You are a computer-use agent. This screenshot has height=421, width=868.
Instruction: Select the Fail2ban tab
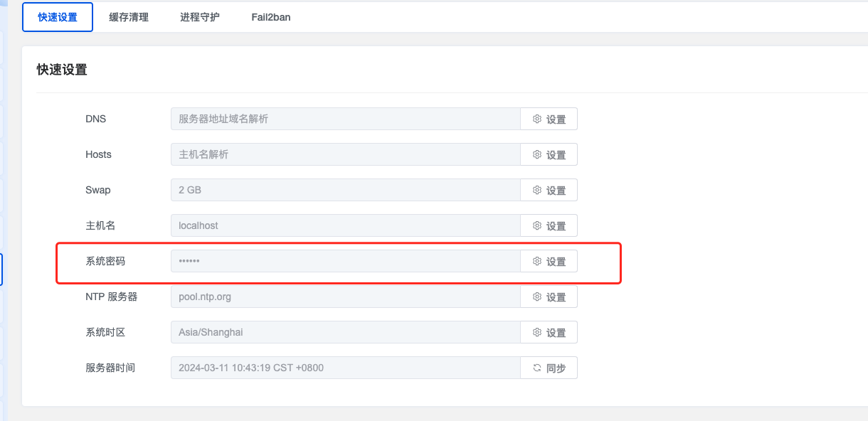coord(271,17)
